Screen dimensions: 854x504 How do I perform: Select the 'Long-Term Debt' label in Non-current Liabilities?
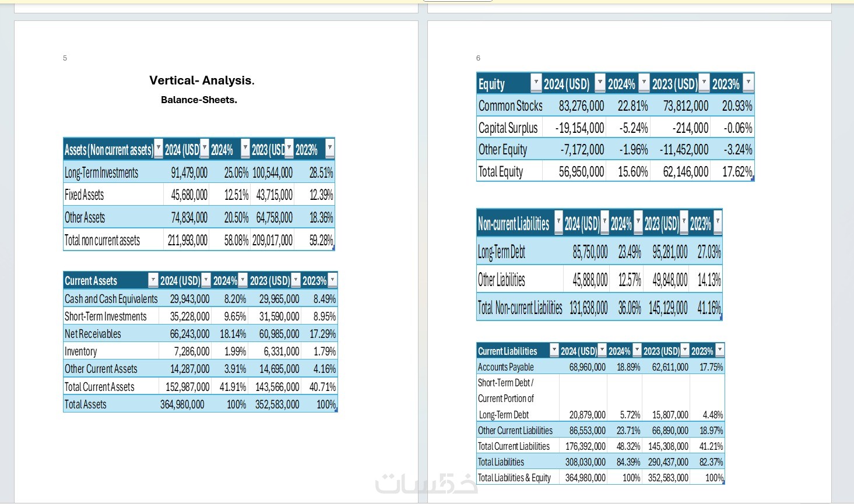[501, 252]
